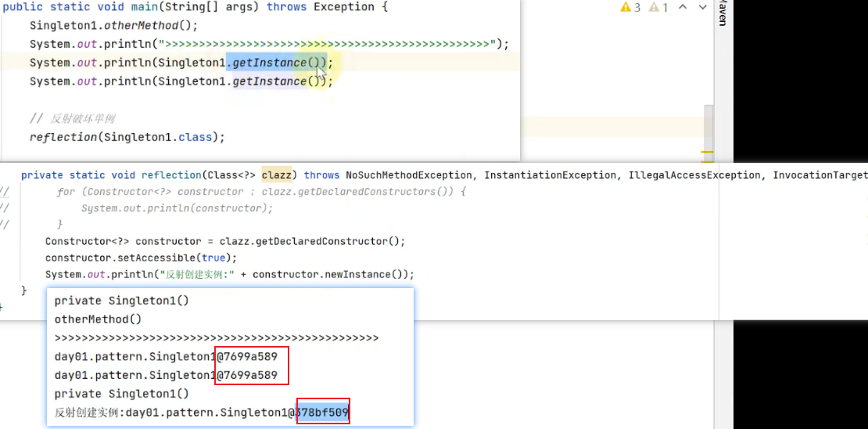The width and height of the screenshot is (868, 429).
Task: Open the Maven tool window tab
Action: pos(722,14)
